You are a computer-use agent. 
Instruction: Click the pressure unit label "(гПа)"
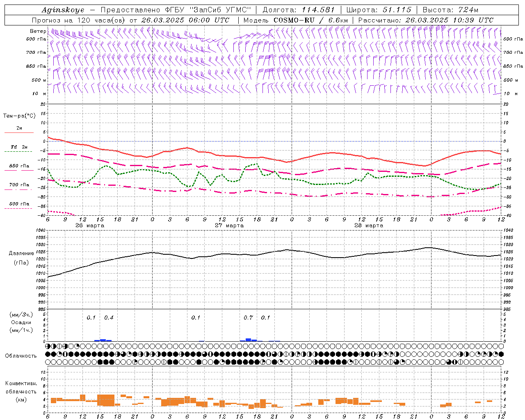pos(21,263)
